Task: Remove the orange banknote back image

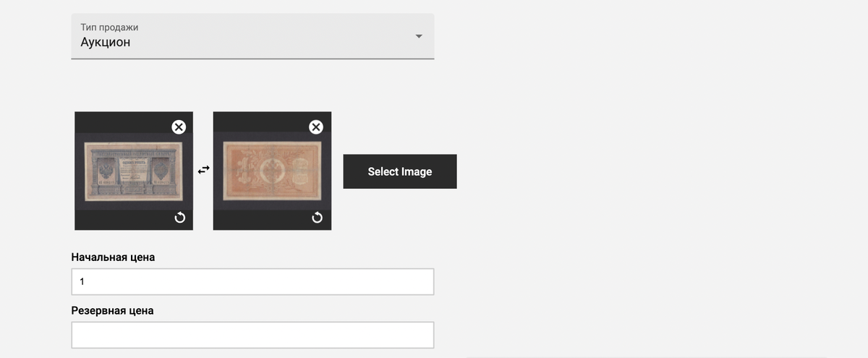Action: [x=316, y=127]
